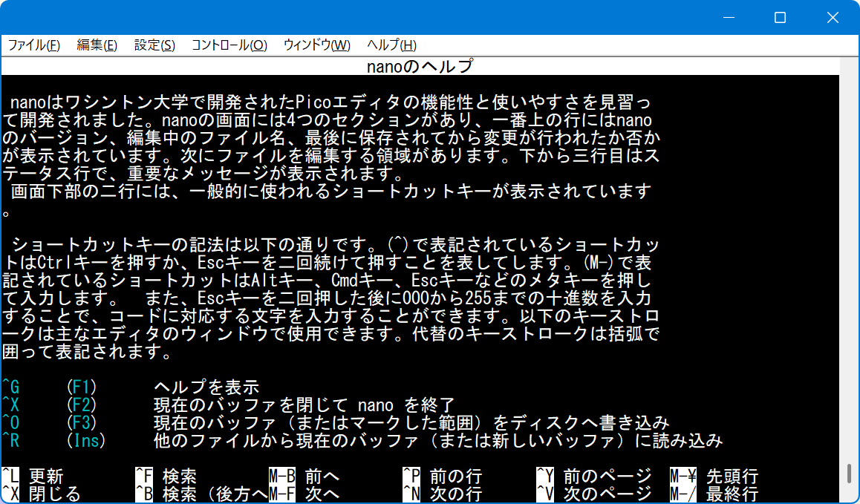Image resolution: width=860 pixels, height=504 pixels.
Task: Open the 編集(E) menu
Action: tap(97, 45)
